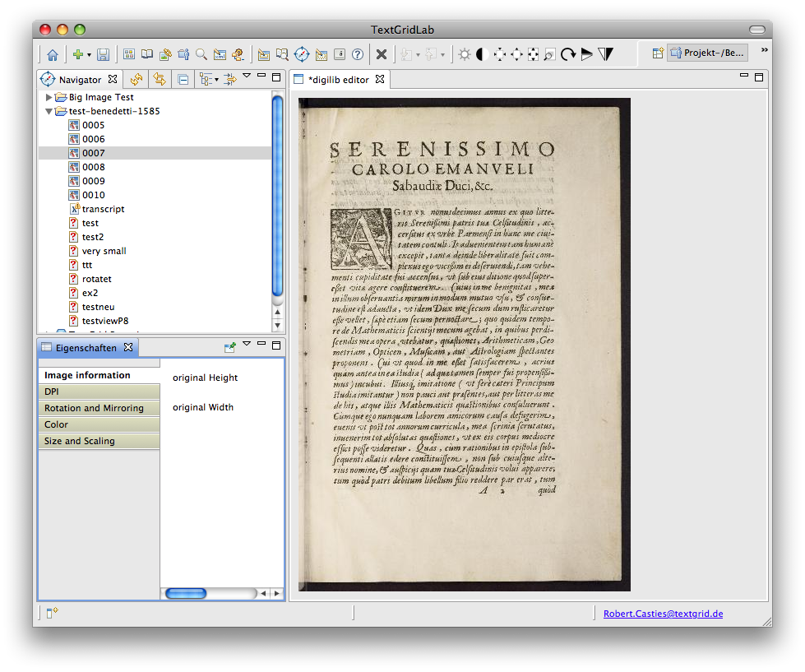
Task: Select the Projekt-/Be... perspective button
Action: pos(707,53)
